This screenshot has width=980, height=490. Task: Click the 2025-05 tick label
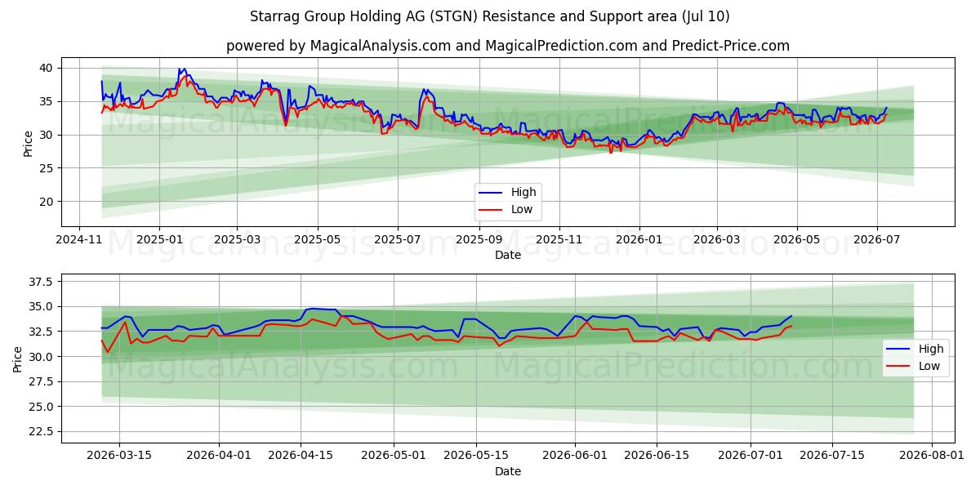click(x=317, y=240)
